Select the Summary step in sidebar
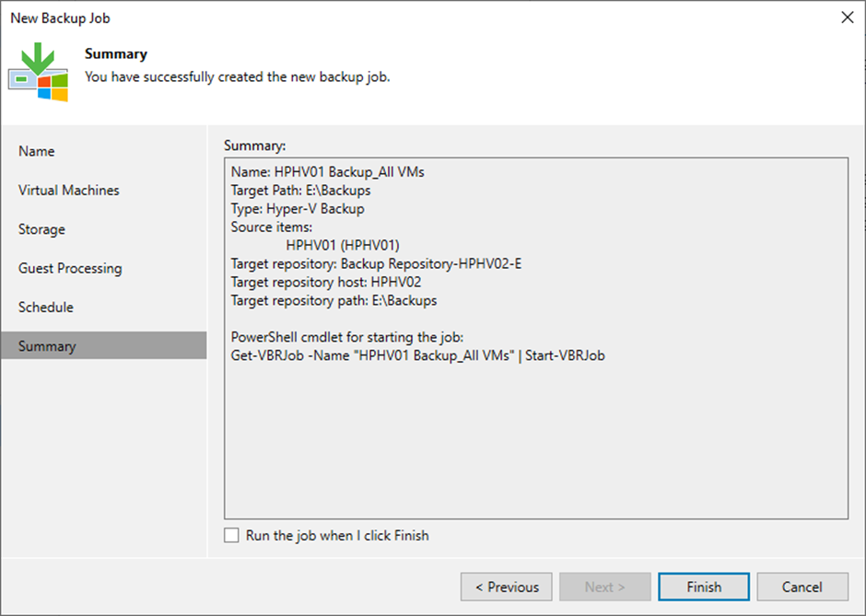 pos(104,345)
